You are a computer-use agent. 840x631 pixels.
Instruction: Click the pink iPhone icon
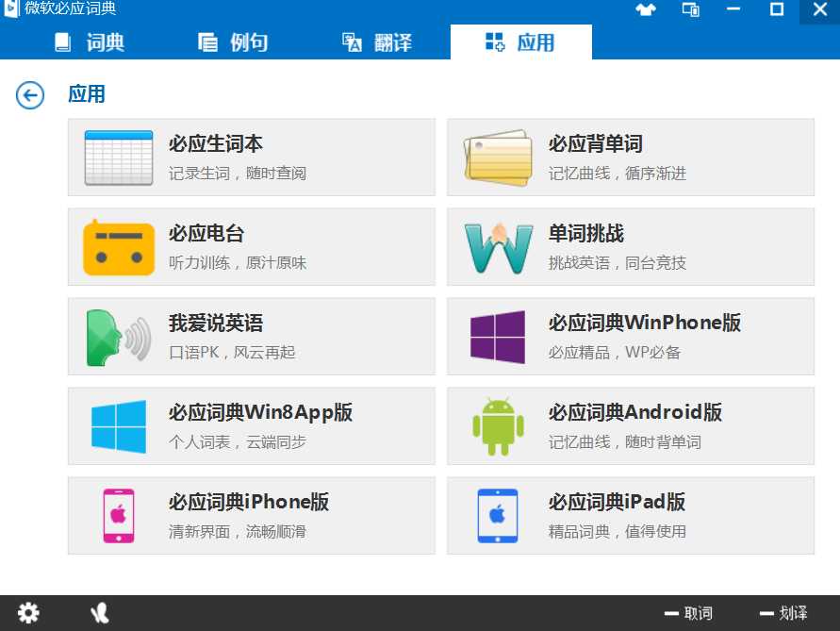[x=119, y=516]
